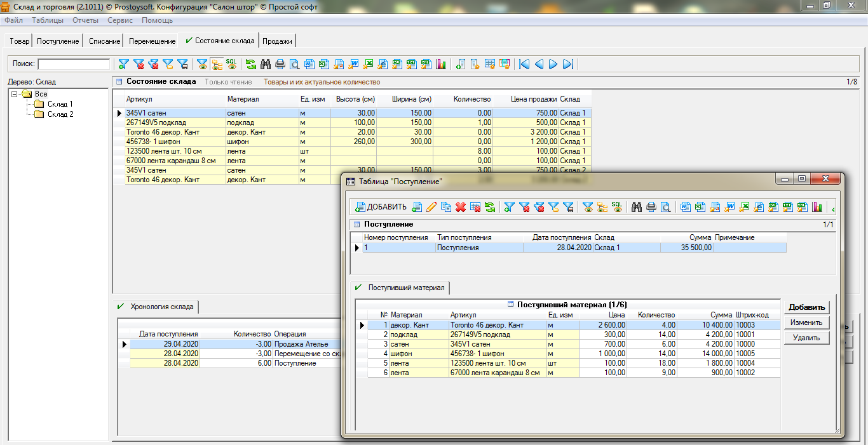Open the SQL query icon in main toolbar

pos(231,64)
